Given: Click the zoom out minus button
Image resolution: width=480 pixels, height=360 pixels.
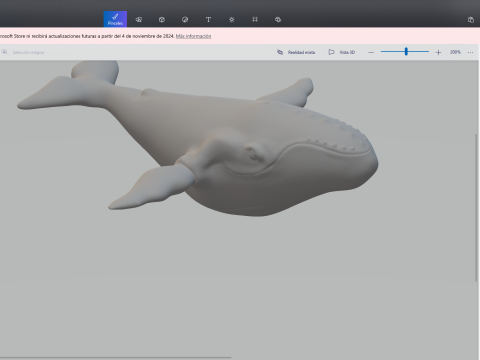Looking at the screenshot, I should tap(371, 52).
